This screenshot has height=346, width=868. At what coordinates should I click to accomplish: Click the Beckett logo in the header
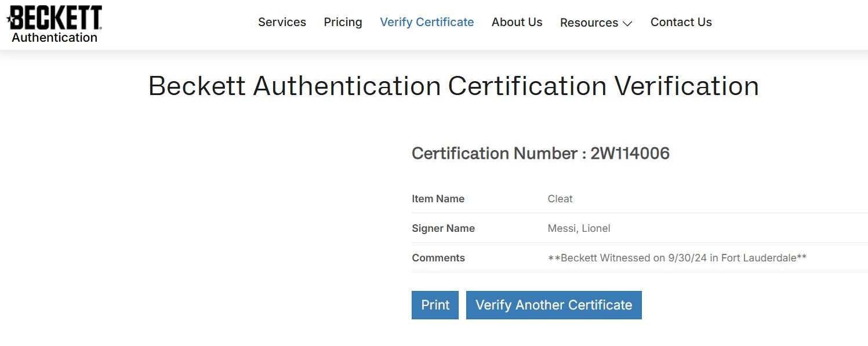56,17
